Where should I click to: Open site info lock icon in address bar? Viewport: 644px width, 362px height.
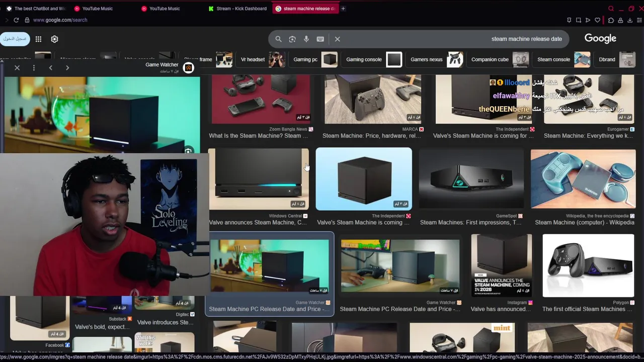tap(27, 20)
